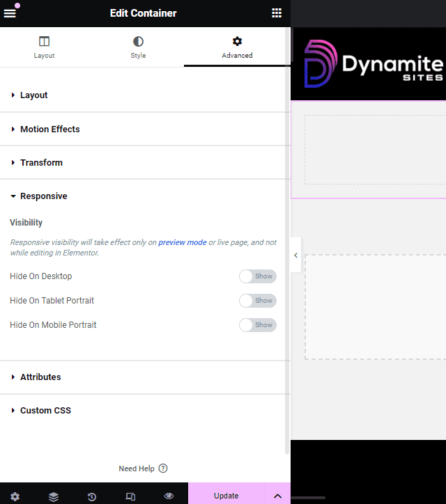Collapse the editor panel with the side arrow
446x504 pixels.
click(x=295, y=255)
